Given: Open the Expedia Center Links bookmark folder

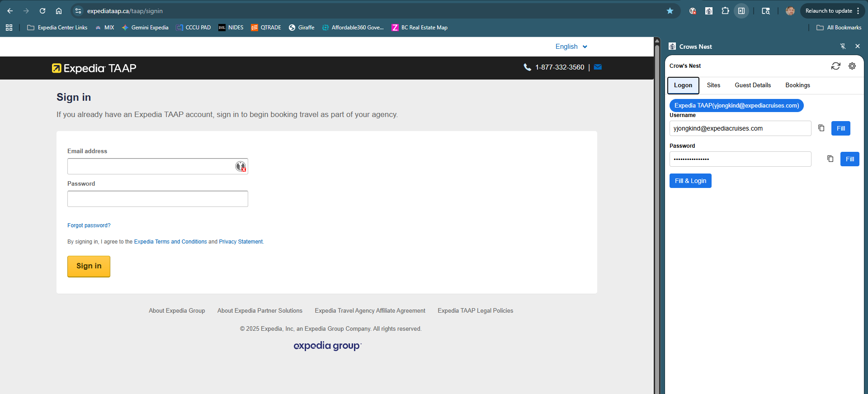Looking at the screenshot, I should pyautogui.click(x=57, y=28).
